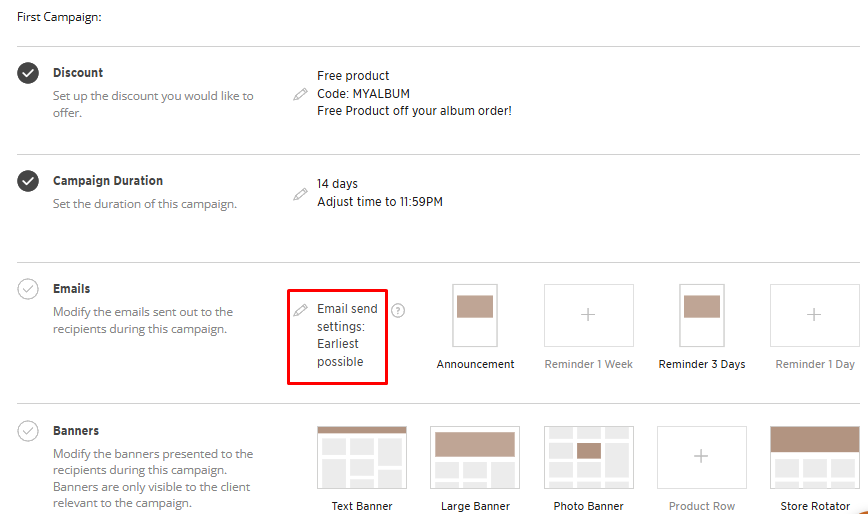Click the pencil icon beside Discount details

[300, 94]
